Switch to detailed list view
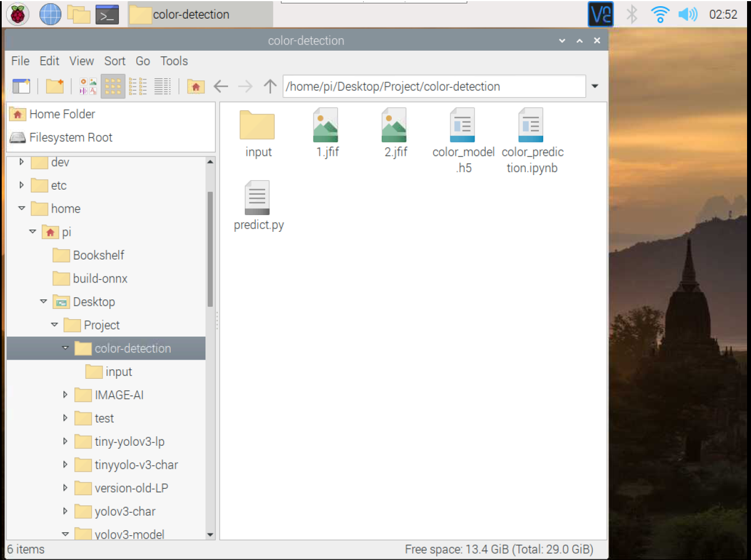751x560 pixels. click(x=163, y=86)
